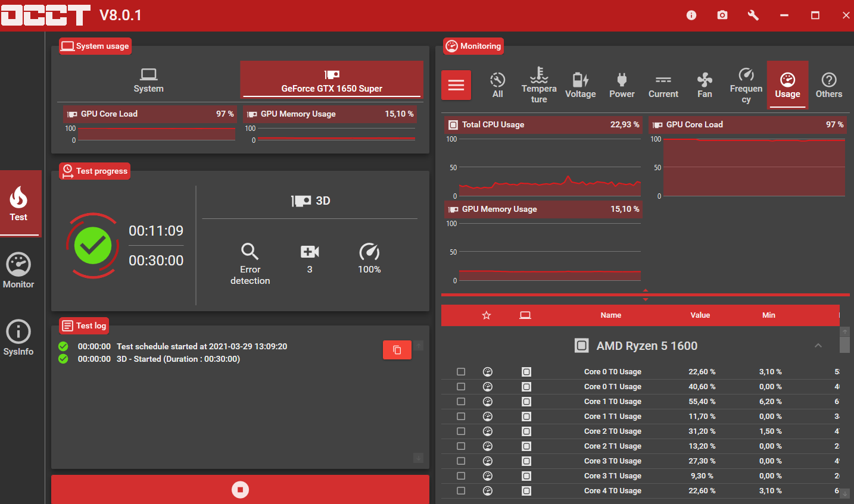Open the info icon in title bar
This screenshot has height=504, width=854.
(x=691, y=15)
